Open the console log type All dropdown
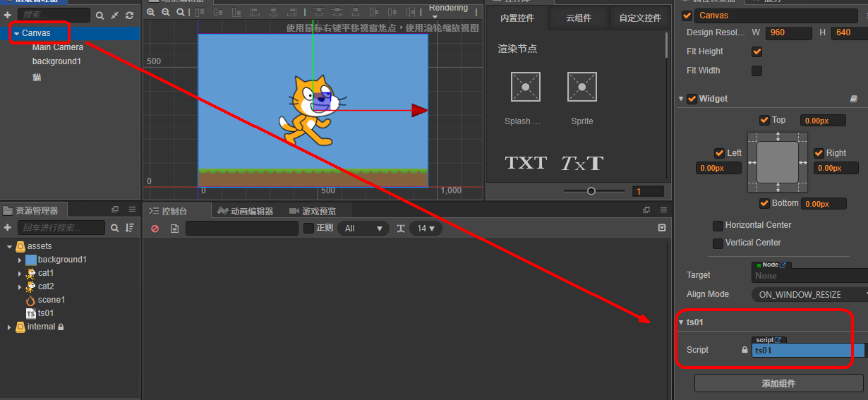This screenshot has width=868, height=400. (363, 229)
